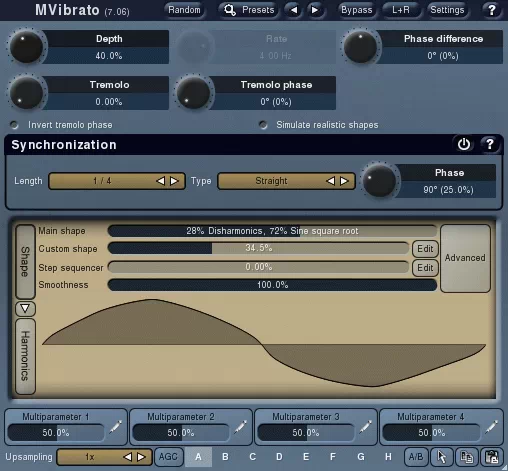The width and height of the screenshot is (508, 471).
Task: Copy settings with the copy icon
Action: click(467, 457)
